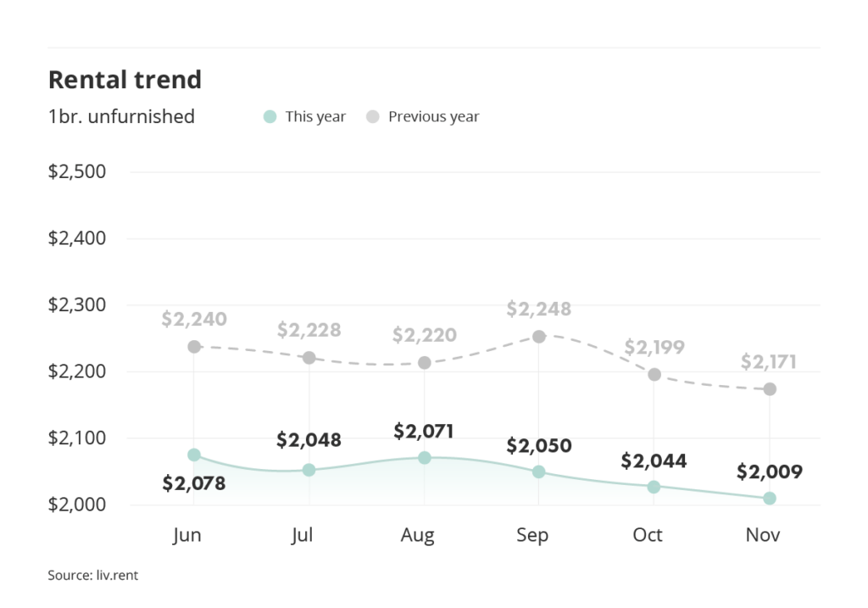The image size is (868, 608).
Task: Click the This year legend dot
Action: point(270,117)
